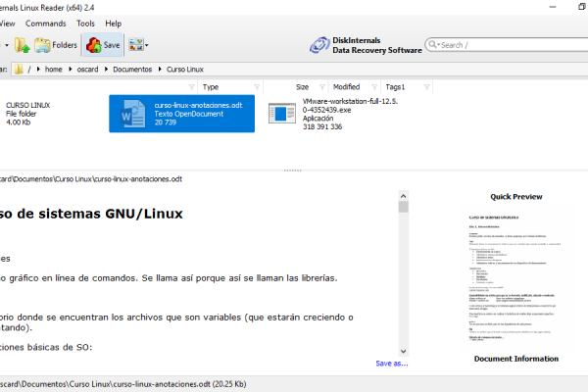Select Curso Linux breadcrumb segment

click(185, 70)
